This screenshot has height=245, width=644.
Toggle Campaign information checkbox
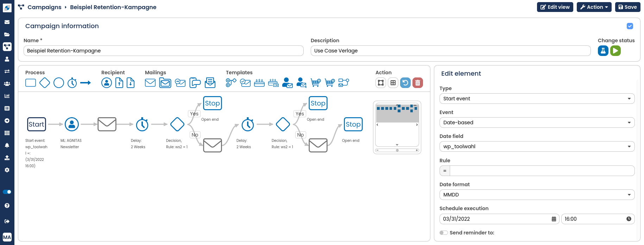tap(630, 26)
